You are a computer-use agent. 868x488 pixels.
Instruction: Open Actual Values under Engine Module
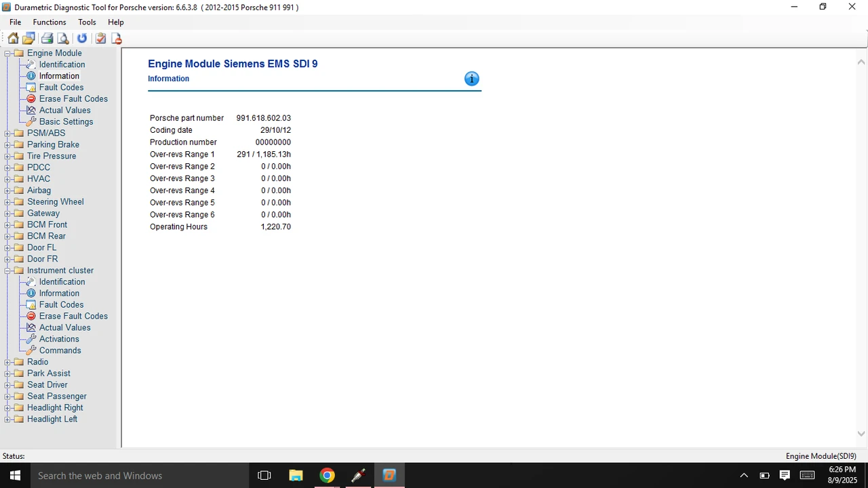click(64, 110)
